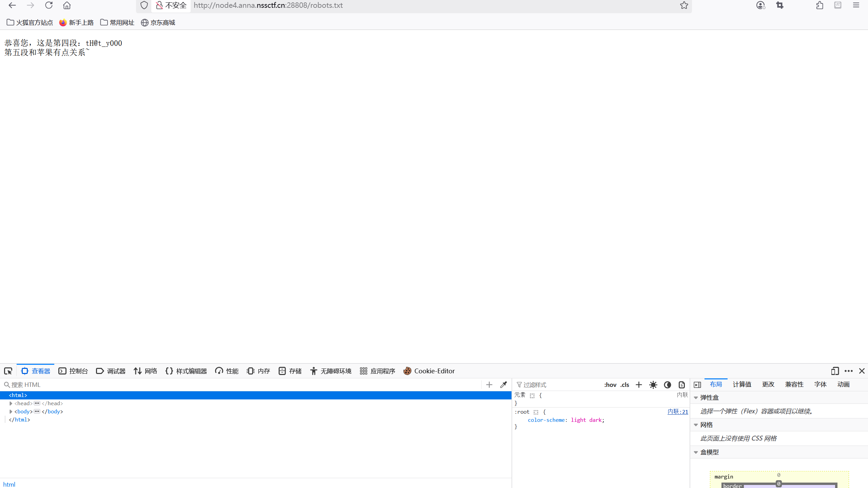Open the 样式编辑器 style editor tab

point(186,371)
